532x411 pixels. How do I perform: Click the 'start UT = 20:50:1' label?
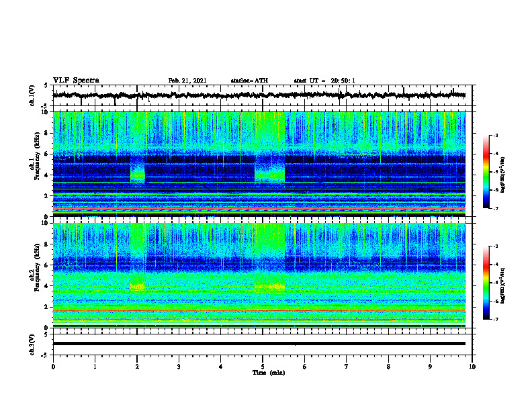[x=324, y=81]
